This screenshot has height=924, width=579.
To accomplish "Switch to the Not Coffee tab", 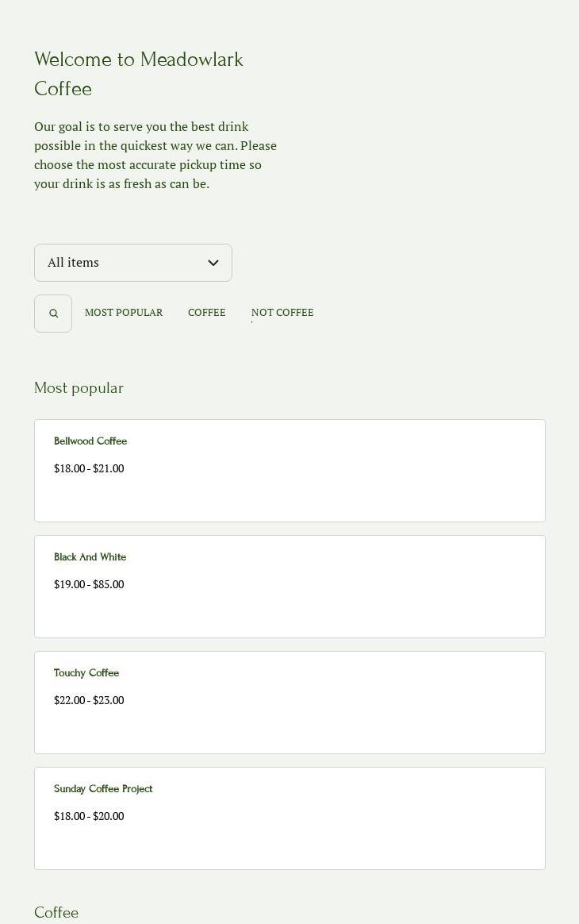I will click(282, 313).
